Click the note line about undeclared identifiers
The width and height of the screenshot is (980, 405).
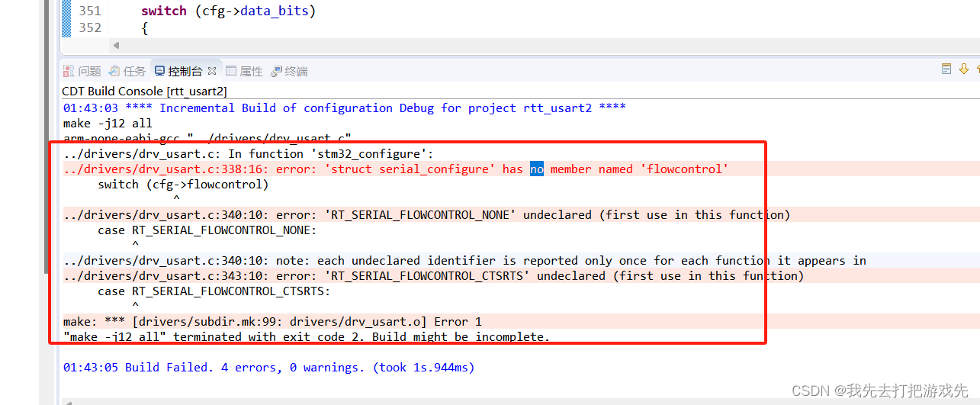coord(465,260)
